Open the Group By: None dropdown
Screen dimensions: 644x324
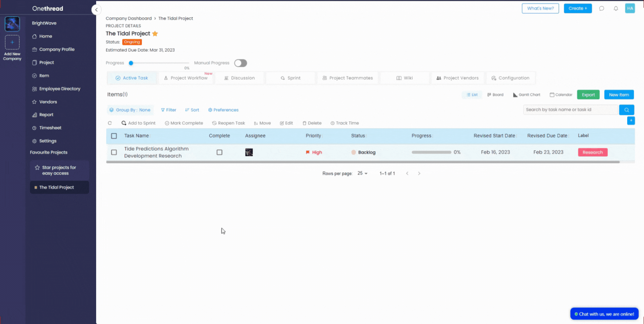pos(130,110)
